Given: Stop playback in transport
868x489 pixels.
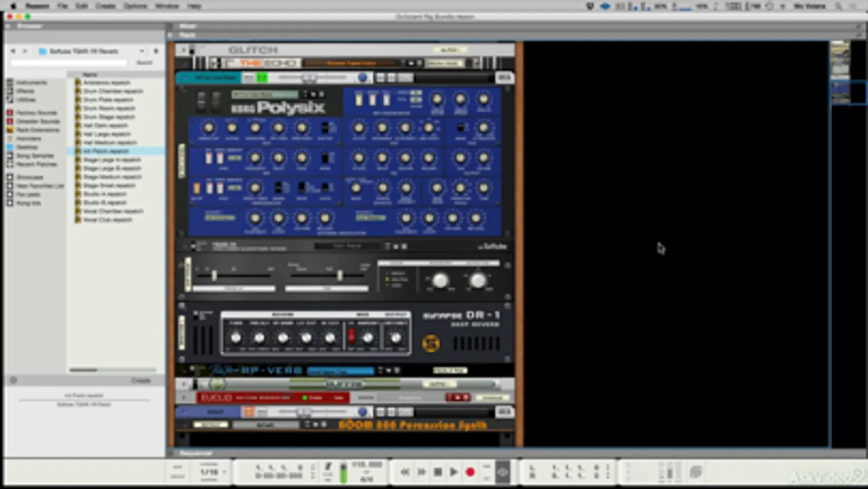Looking at the screenshot, I should (x=438, y=472).
